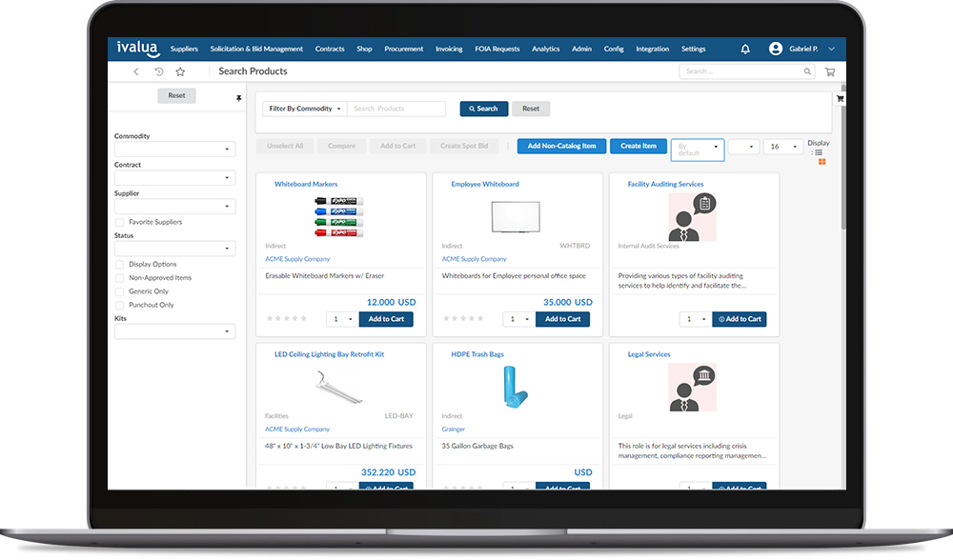Image resolution: width=953 pixels, height=560 pixels.
Task: Open the Config menu
Action: [614, 50]
